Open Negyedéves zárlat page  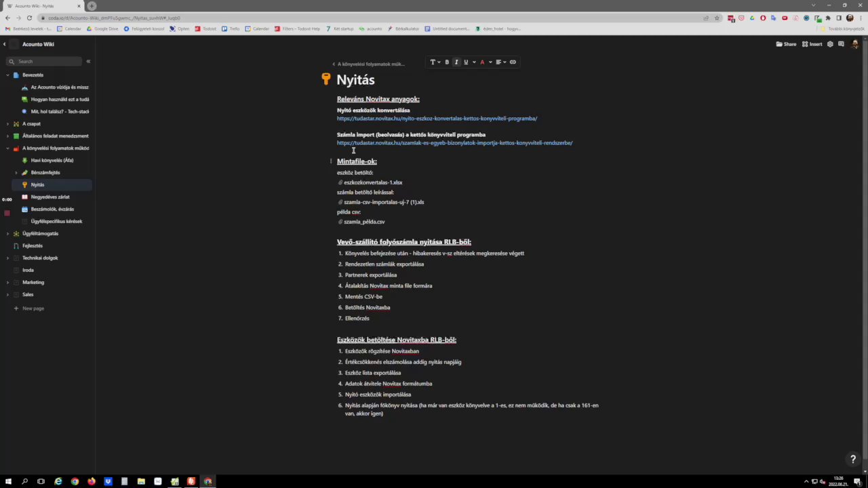click(x=50, y=197)
